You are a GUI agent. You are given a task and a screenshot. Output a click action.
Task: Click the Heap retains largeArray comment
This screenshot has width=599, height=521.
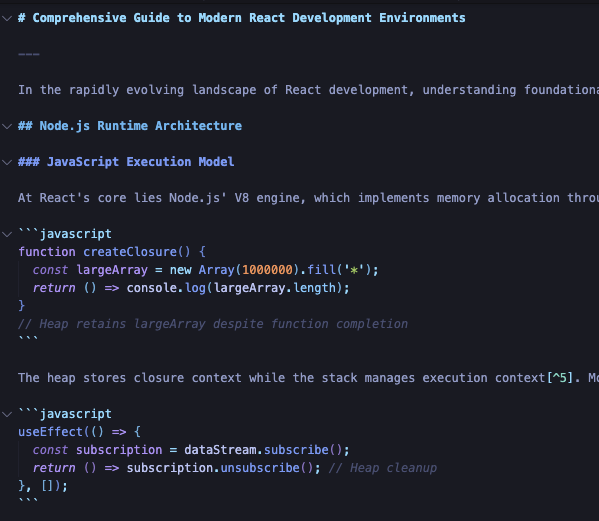pos(213,324)
